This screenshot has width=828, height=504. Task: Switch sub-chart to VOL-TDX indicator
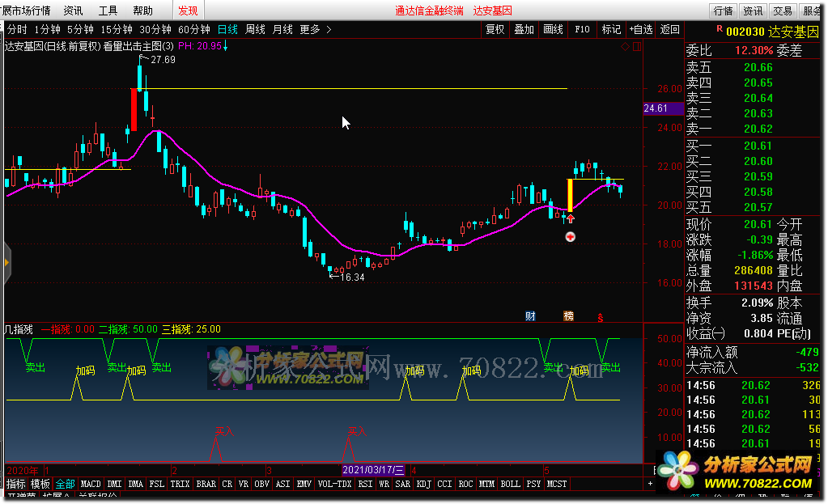pyautogui.click(x=334, y=484)
